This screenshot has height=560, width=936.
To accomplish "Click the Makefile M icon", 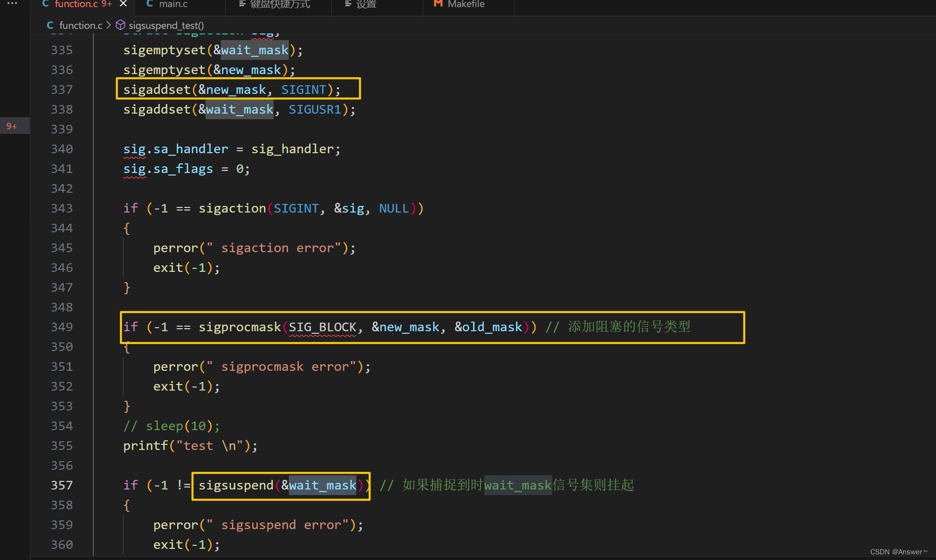I will 438,4.
